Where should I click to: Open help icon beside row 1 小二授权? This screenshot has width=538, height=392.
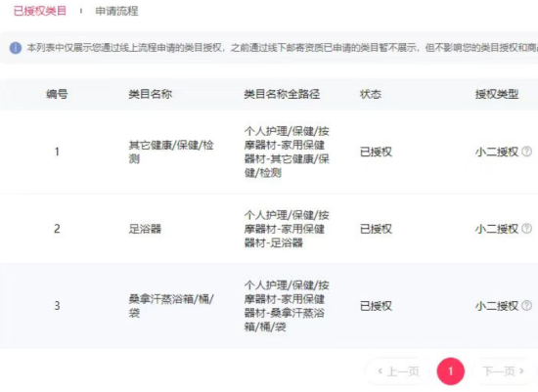click(x=526, y=152)
